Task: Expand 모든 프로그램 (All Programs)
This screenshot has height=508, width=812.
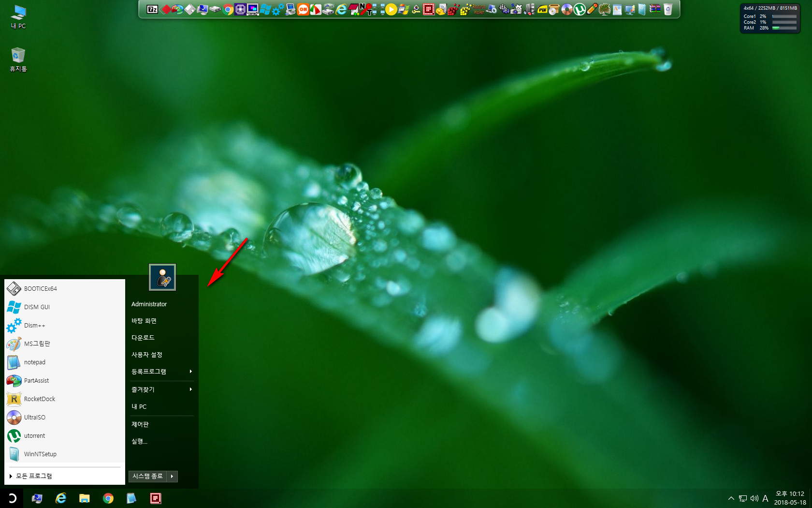Action: (64, 476)
